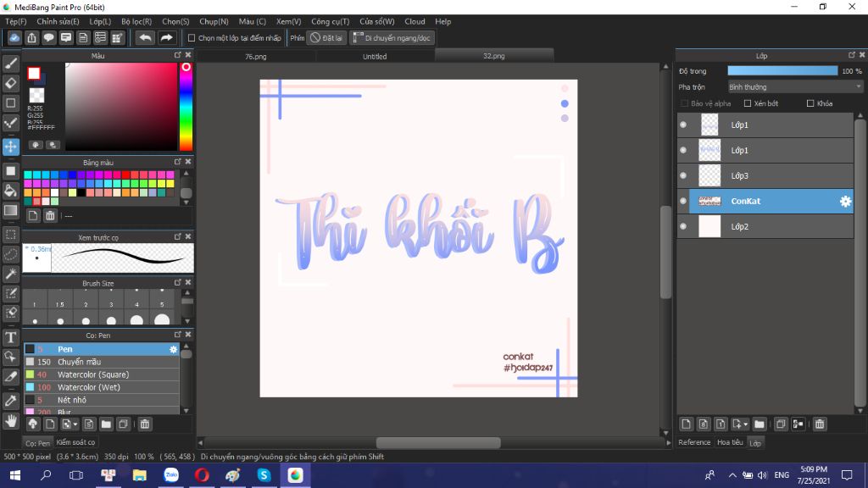The height and width of the screenshot is (488, 868).
Task: Undock the Lớp layer panel
Action: click(851, 55)
